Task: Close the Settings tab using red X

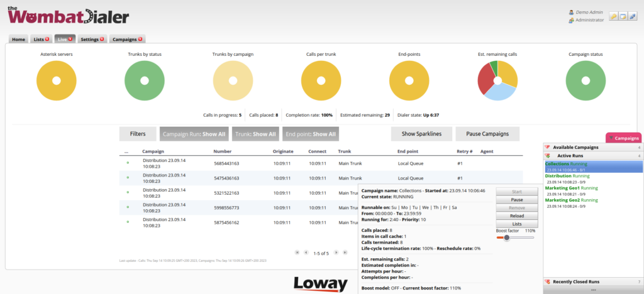Action: [103, 39]
